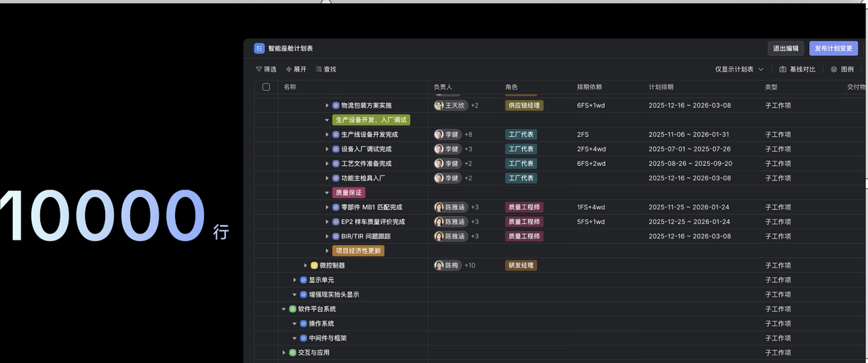Click the task icon of 生产线设备开发完成

336,134
